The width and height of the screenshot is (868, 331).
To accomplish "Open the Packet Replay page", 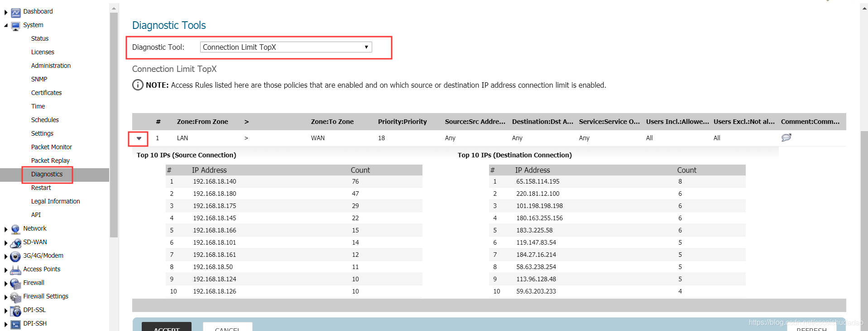I will 50,161.
